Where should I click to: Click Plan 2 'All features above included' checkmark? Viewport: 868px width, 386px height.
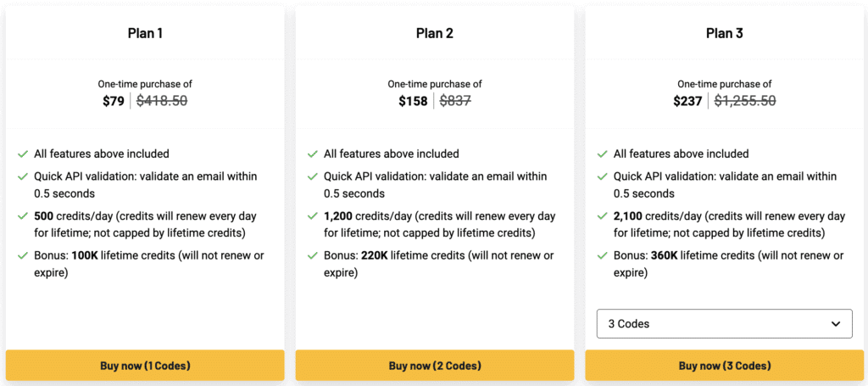[x=312, y=154]
